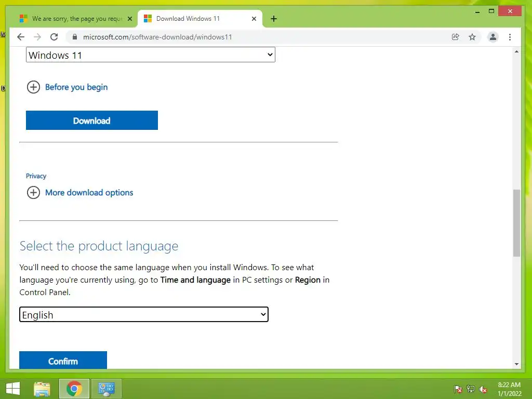
Task: Close the 'We are sorry' tab
Action: click(x=129, y=19)
